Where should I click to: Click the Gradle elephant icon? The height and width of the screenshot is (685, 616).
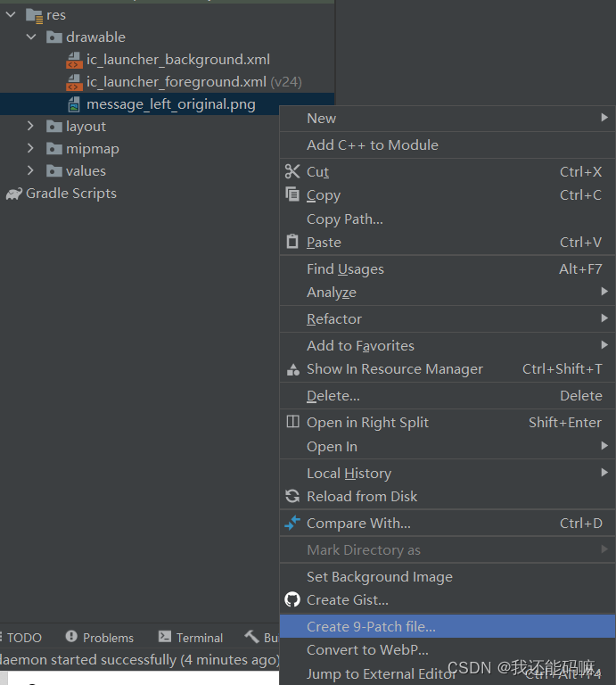(x=14, y=194)
